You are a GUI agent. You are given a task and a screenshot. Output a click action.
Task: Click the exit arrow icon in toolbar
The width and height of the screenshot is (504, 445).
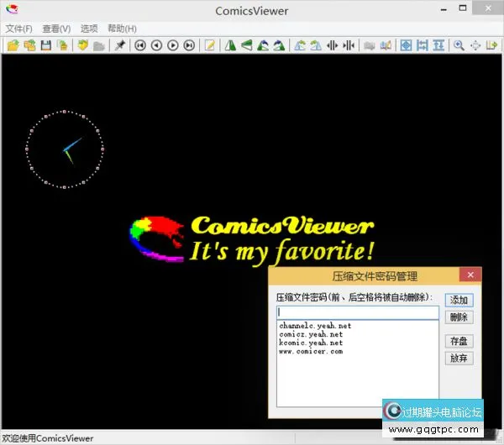(x=491, y=45)
